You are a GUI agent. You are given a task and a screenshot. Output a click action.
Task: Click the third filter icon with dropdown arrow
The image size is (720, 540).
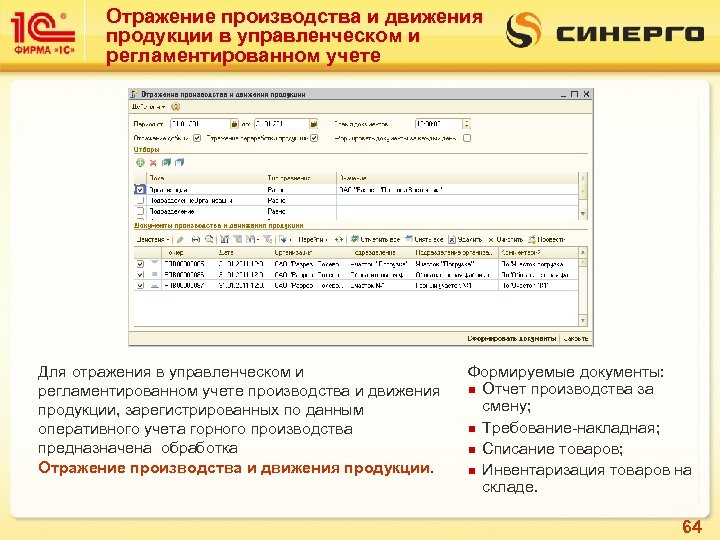(253, 239)
